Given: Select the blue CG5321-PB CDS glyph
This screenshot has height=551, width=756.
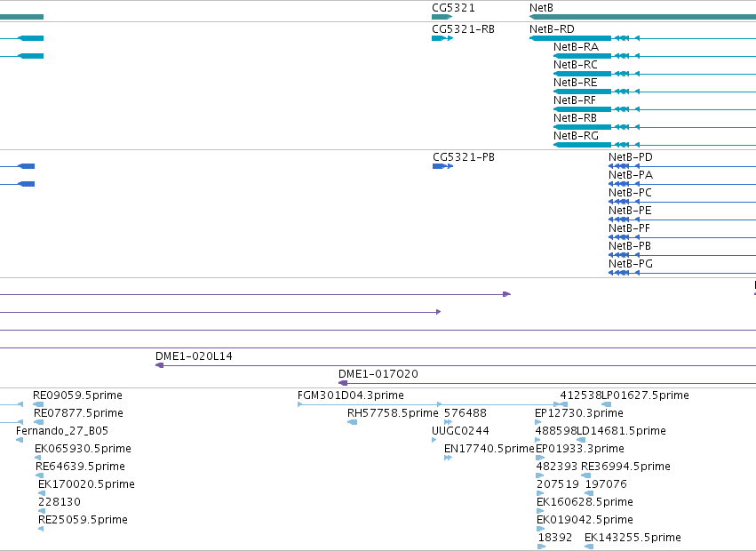Looking at the screenshot, I should tap(443, 166).
